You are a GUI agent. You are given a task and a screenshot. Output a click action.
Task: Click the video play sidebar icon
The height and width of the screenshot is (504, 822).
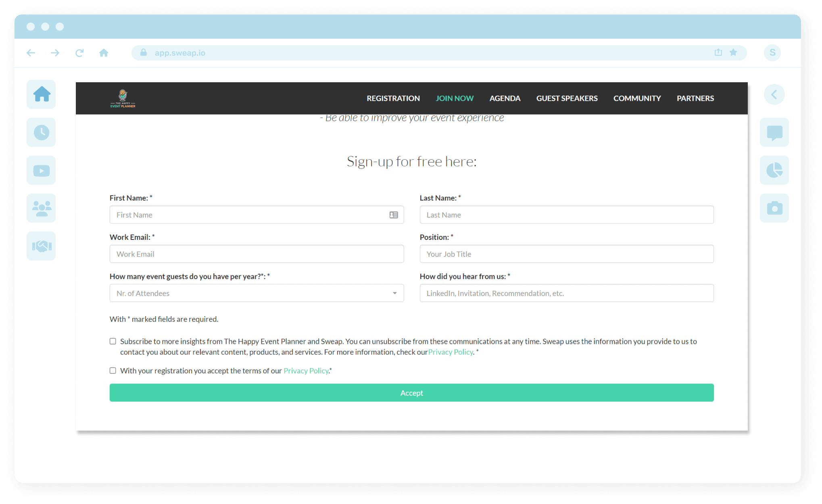(42, 171)
